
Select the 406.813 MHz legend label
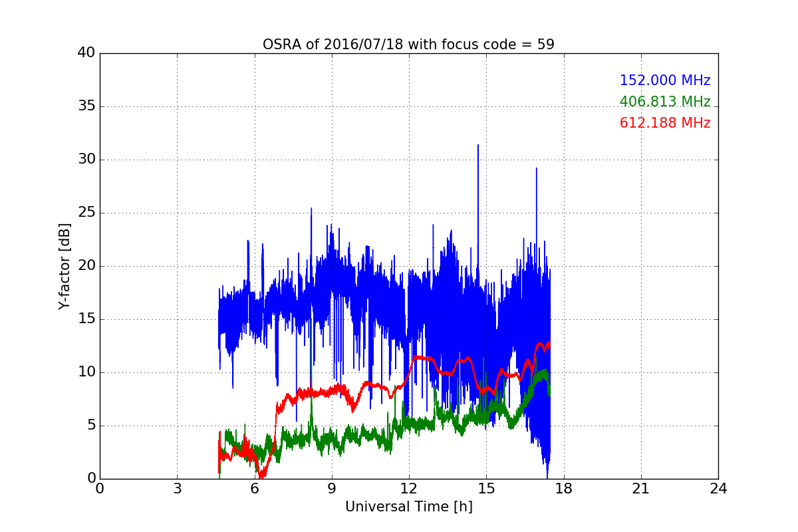(x=665, y=102)
